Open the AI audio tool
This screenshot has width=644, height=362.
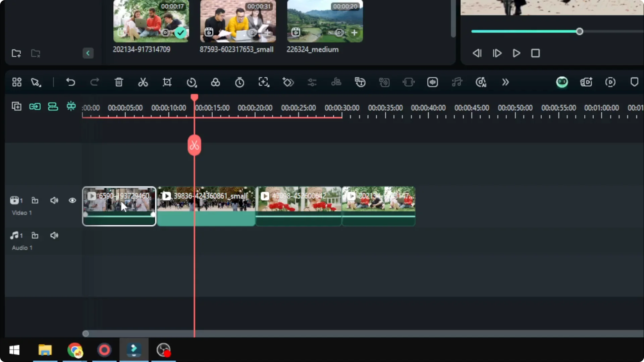click(481, 82)
